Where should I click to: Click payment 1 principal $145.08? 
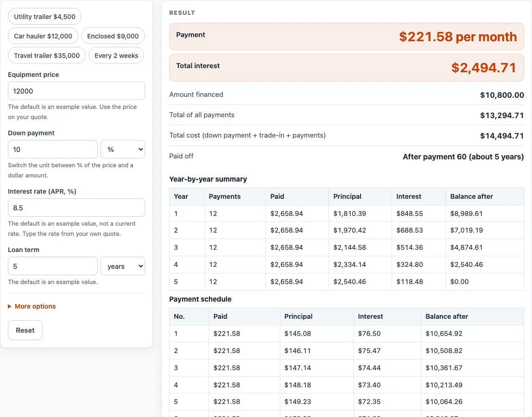[298, 334]
